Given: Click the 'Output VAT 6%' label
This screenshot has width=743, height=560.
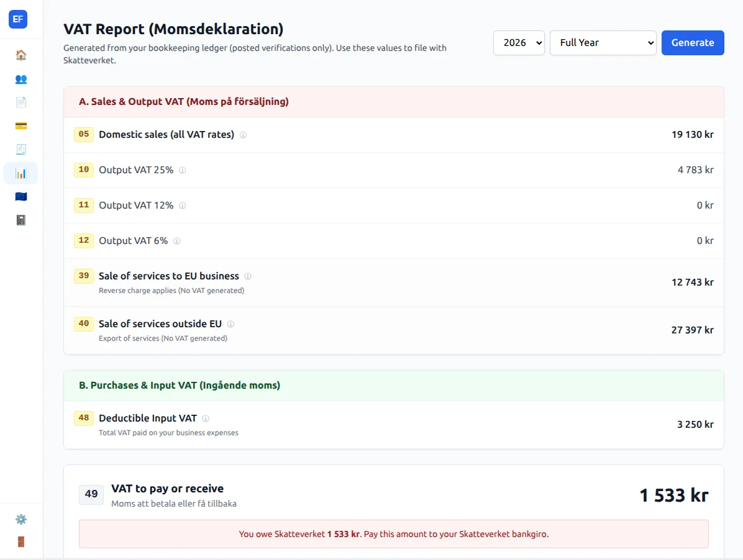Looking at the screenshot, I should click(x=133, y=241).
